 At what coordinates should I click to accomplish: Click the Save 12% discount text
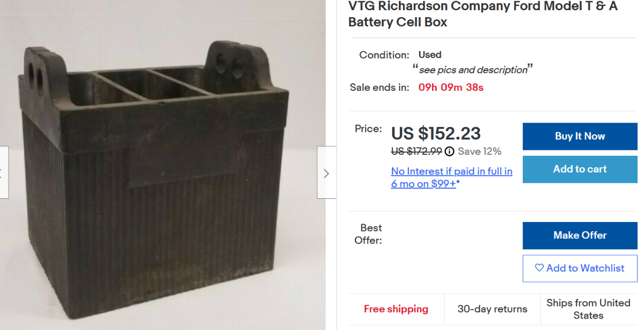(x=479, y=151)
